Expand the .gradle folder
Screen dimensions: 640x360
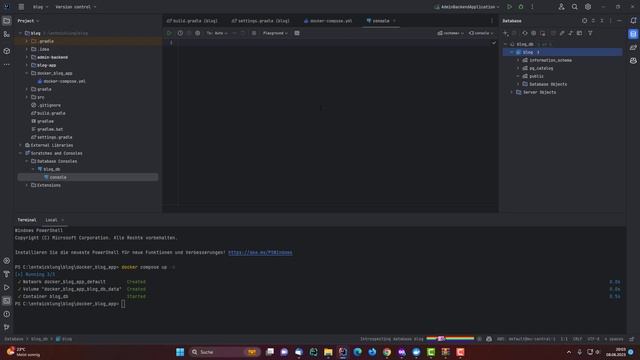point(27,41)
